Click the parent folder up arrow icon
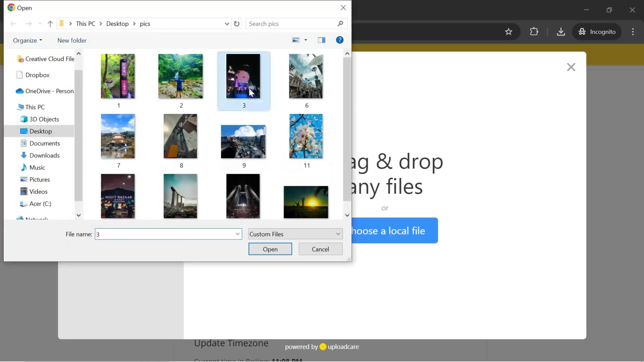Screen dimensions: 644x362 tap(50, 24)
